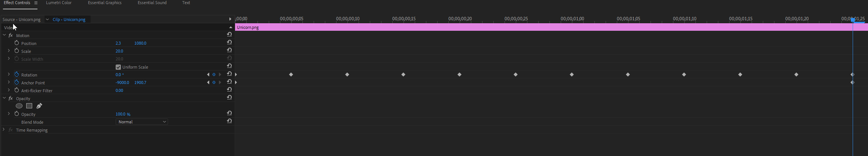
Task: Select the ellipse mask tool under Opacity
Action: click(x=19, y=106)
